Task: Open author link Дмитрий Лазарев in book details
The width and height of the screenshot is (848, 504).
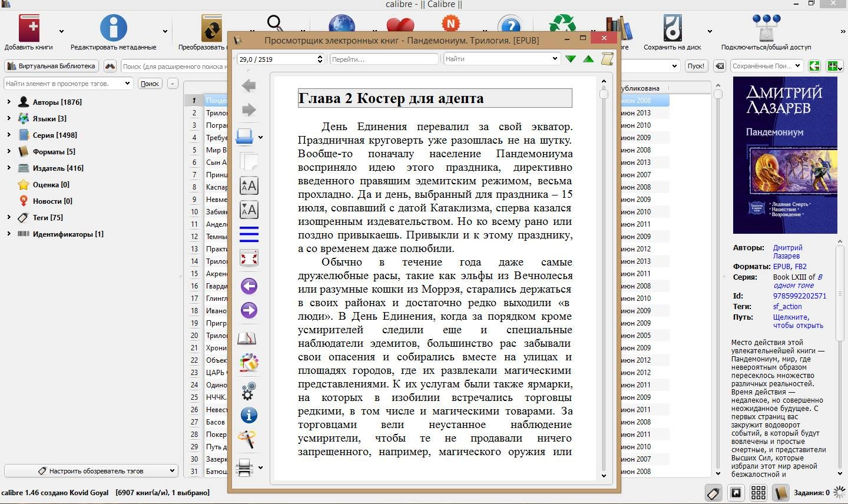Action: [x=787, y=251]
